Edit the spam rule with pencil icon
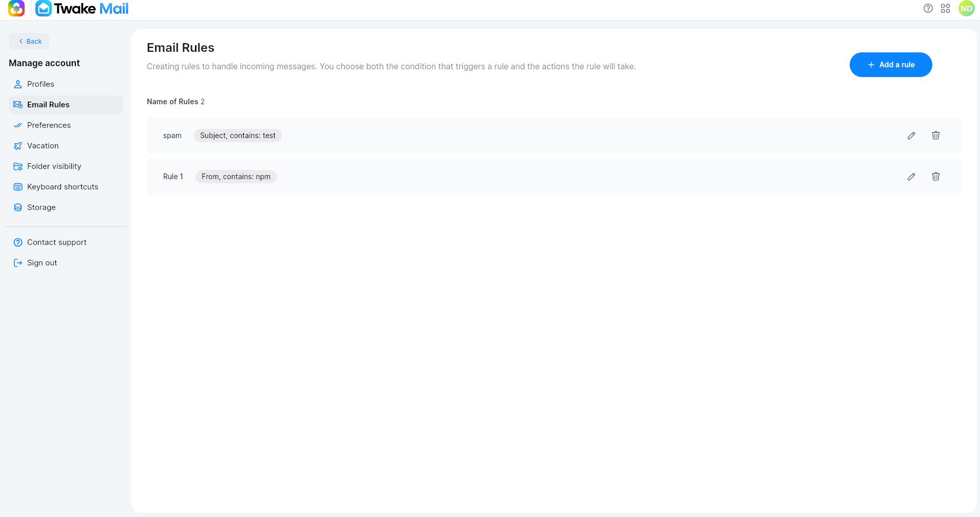This screenshot has height=517, width=980. click(911, 136)
